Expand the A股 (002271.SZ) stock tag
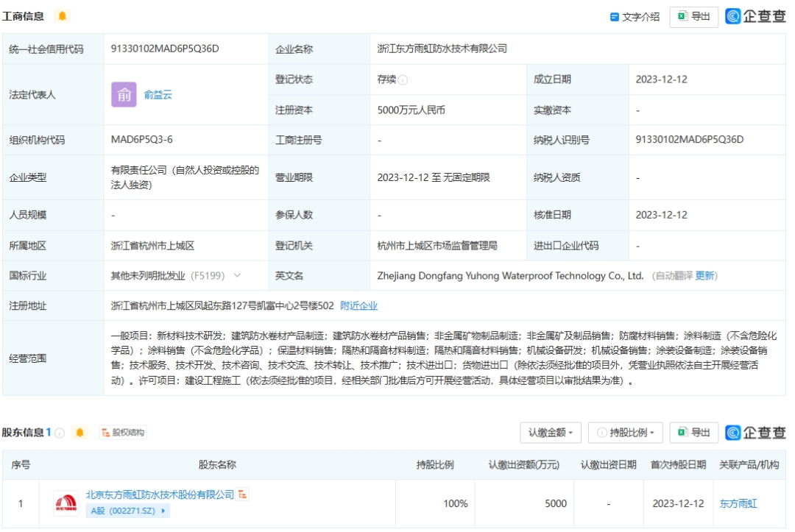 click(x=128, y=511)
